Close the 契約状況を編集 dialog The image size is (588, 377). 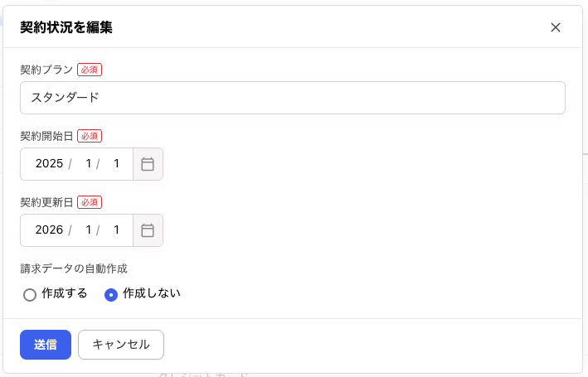click(556, 27)
